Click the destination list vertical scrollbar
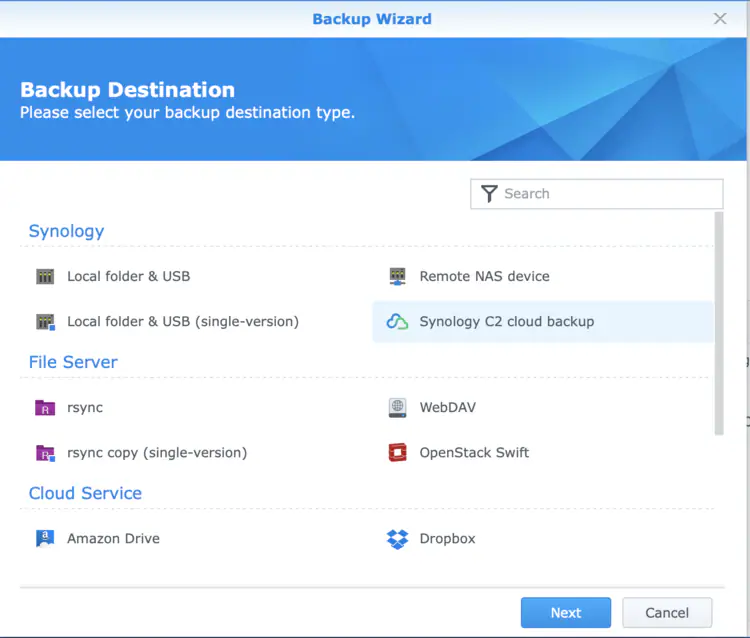This screenshot has width=750, height=638. (719, 324)
